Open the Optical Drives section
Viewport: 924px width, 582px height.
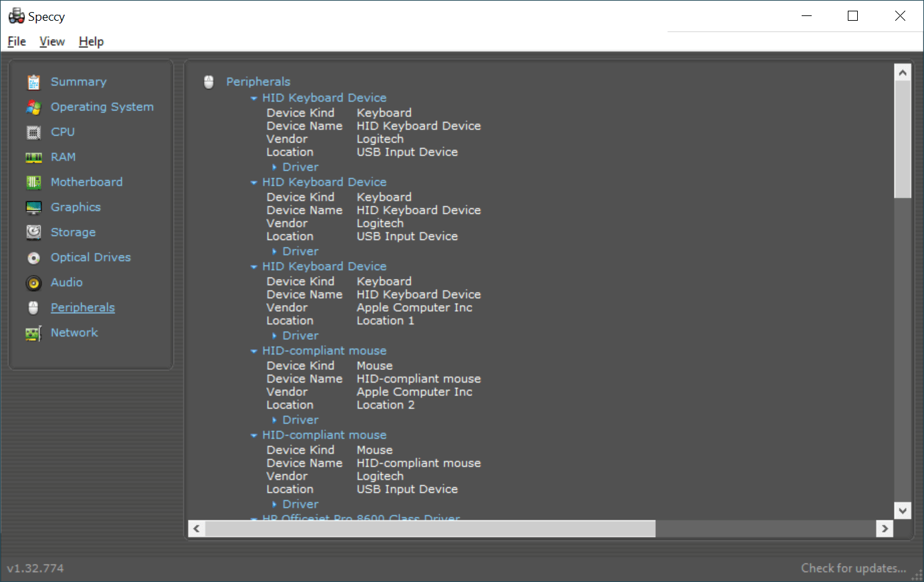[x=91, y=257]
